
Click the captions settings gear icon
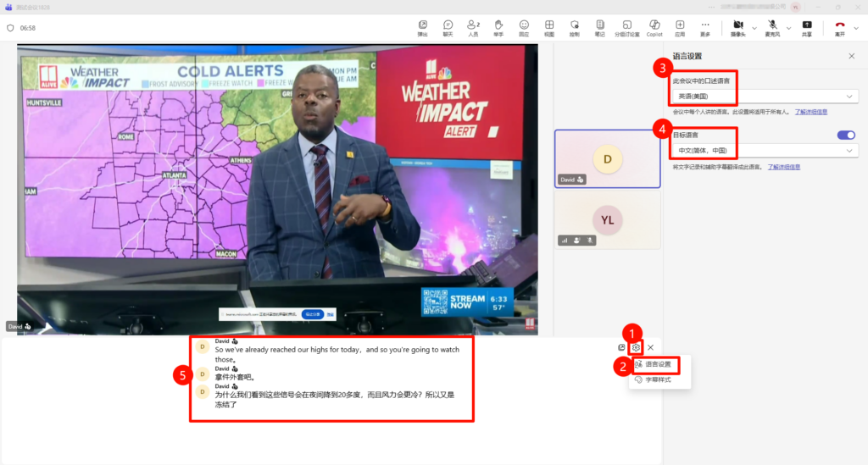coord(636,347)
